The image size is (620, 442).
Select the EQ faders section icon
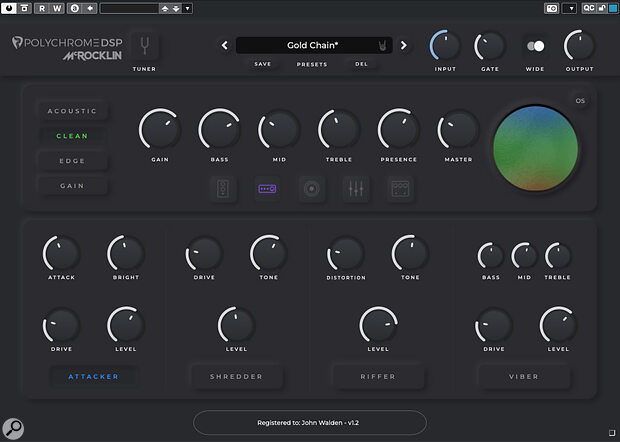pos(356,189)
